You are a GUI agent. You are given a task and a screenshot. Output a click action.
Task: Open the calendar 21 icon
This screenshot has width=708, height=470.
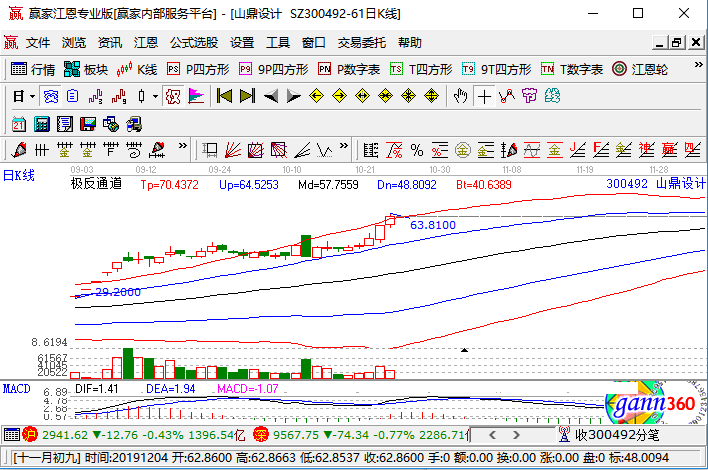click(x=19, y=124)
